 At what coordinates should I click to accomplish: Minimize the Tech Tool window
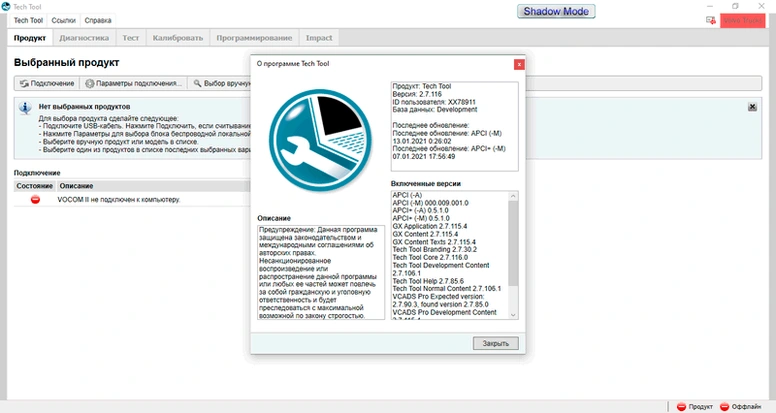[710, 6]
